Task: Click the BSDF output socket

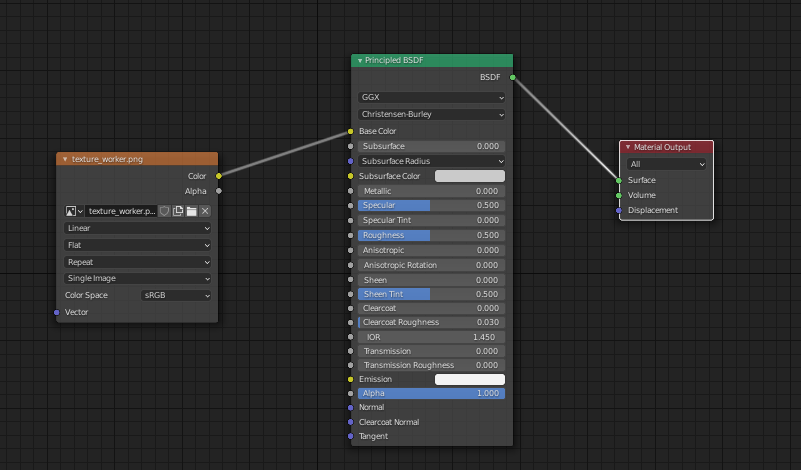Action: click(513, 77)
